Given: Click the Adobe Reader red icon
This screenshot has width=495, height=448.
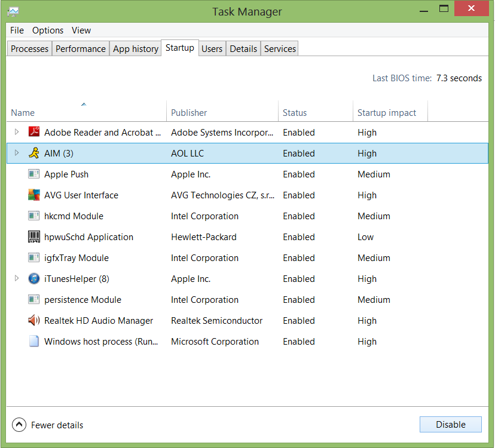Looking at the screenshot, I should point(34,131).
